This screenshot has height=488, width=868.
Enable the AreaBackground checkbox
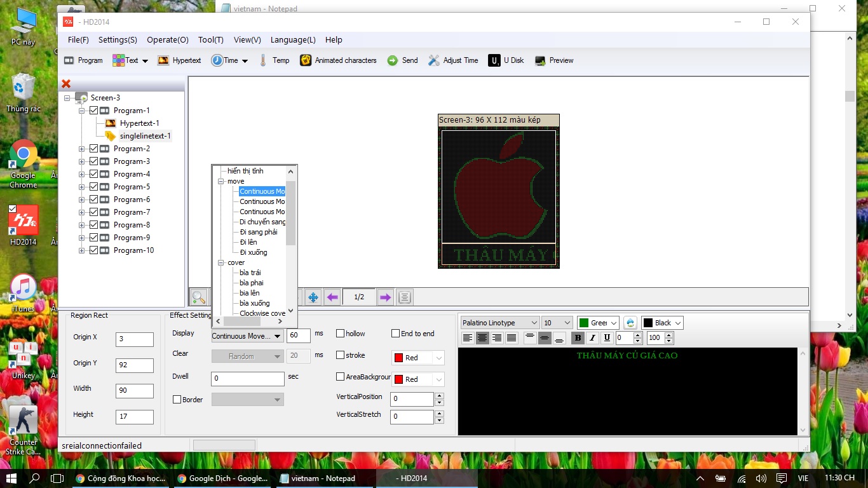tap(340, 377)
